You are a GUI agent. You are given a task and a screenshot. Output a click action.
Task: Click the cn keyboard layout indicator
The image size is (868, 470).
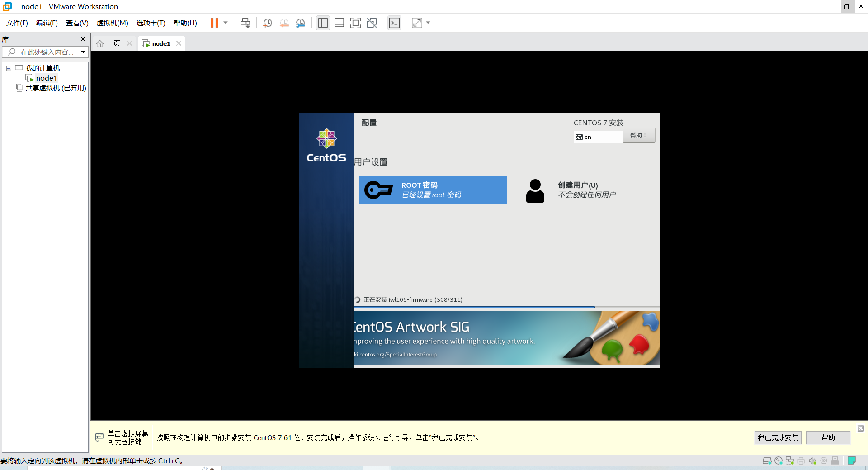(x=598, y=137)
